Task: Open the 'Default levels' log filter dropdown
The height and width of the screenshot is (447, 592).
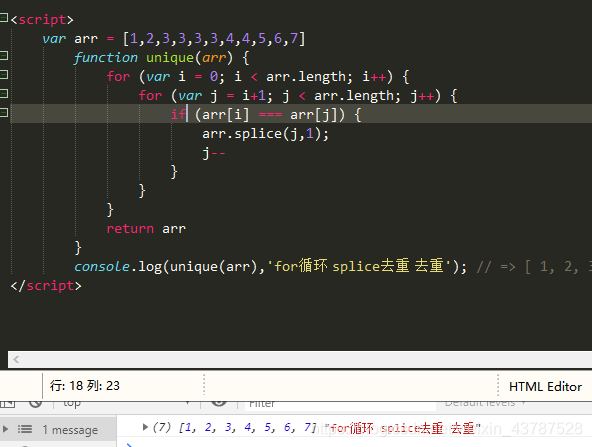Action: (x=485, y=403)
